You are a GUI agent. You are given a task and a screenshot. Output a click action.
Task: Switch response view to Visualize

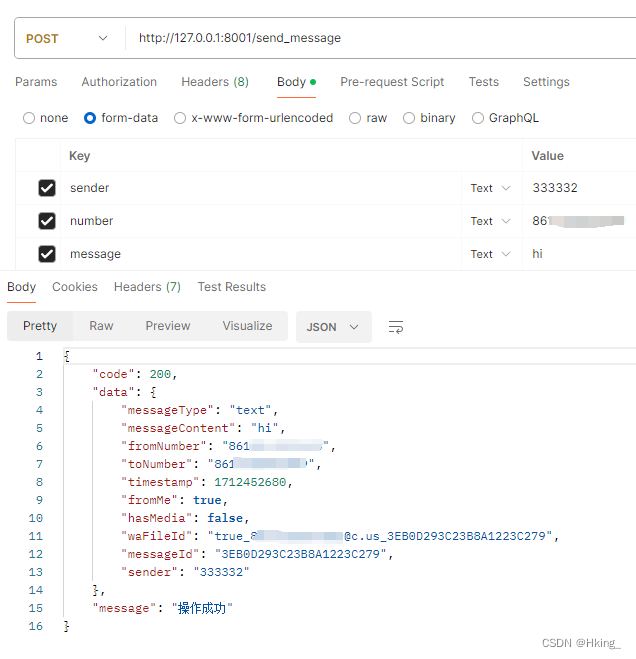pos(247,326)
